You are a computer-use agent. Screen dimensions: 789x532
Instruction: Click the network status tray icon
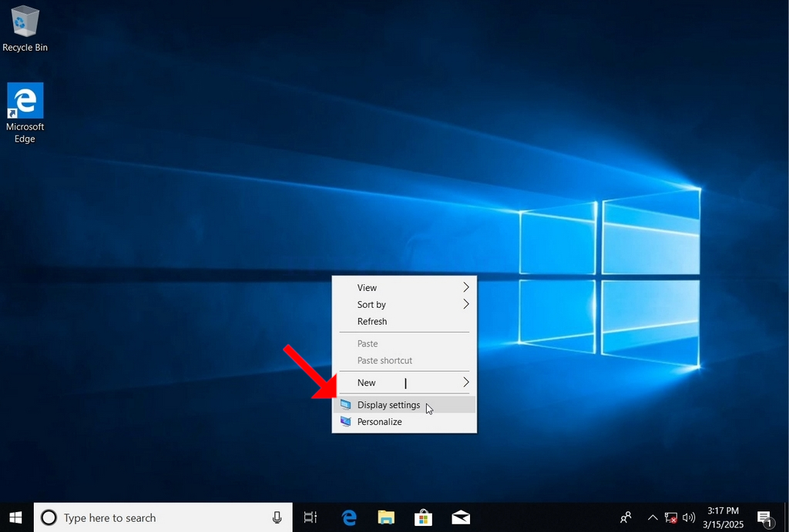(x=671, y=517)
